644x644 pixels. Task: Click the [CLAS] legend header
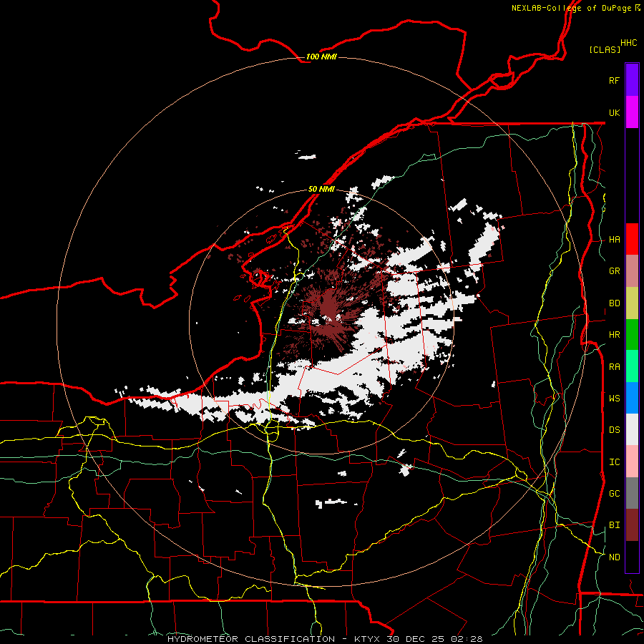point(605,49)
